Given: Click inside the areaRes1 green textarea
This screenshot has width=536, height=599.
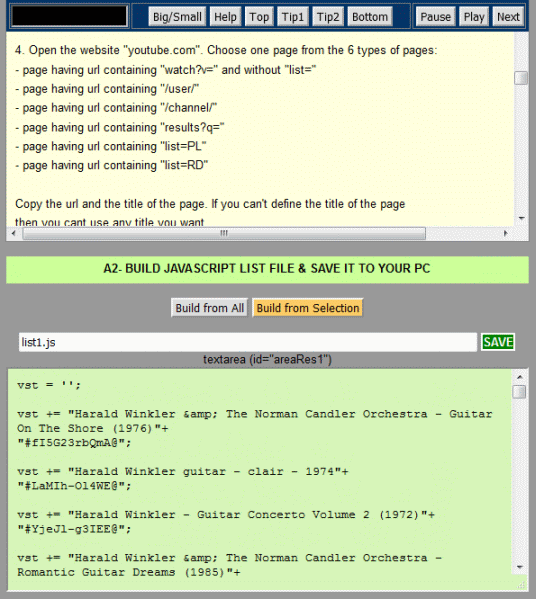Looking at the screenshot, I should (x=260, y=479).
